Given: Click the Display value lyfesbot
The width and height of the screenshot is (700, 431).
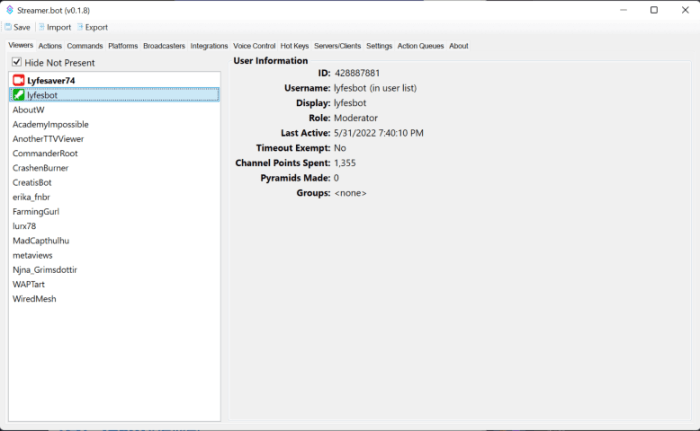Looking at the screenshot, I should 350,103.
